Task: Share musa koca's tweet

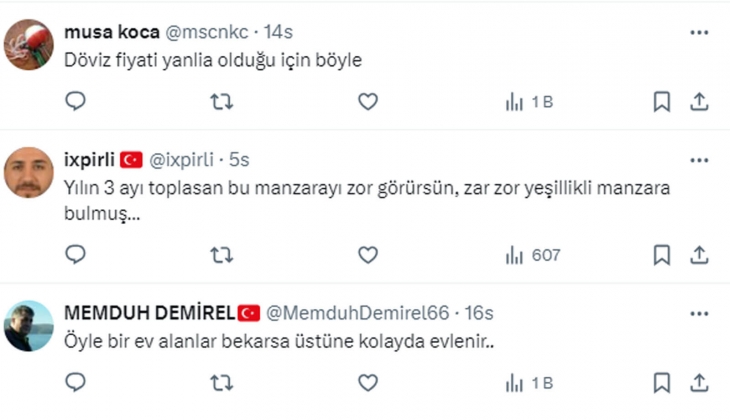Action: tap(700, 101)
